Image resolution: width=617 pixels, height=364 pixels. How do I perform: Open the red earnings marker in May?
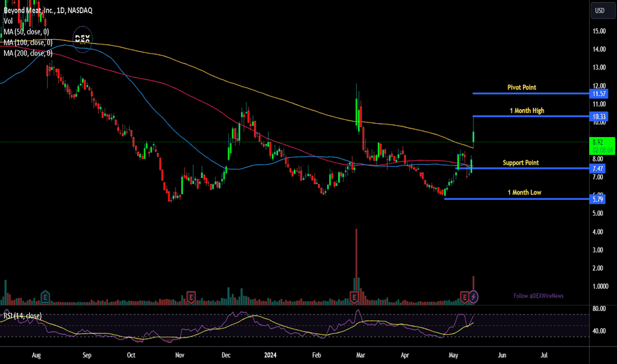[464, 297]
